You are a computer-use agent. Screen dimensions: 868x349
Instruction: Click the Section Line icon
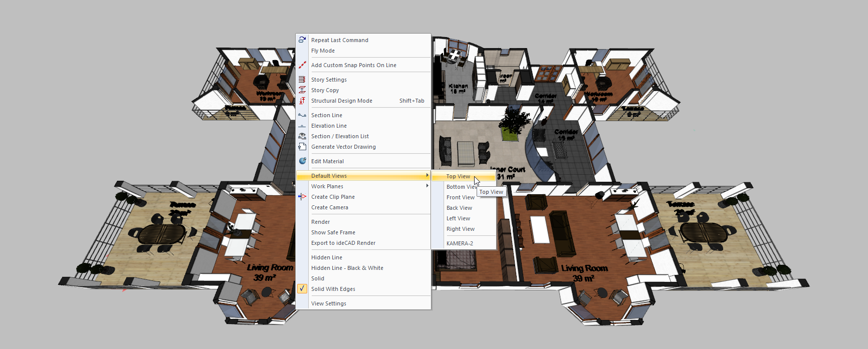point(302,115)
